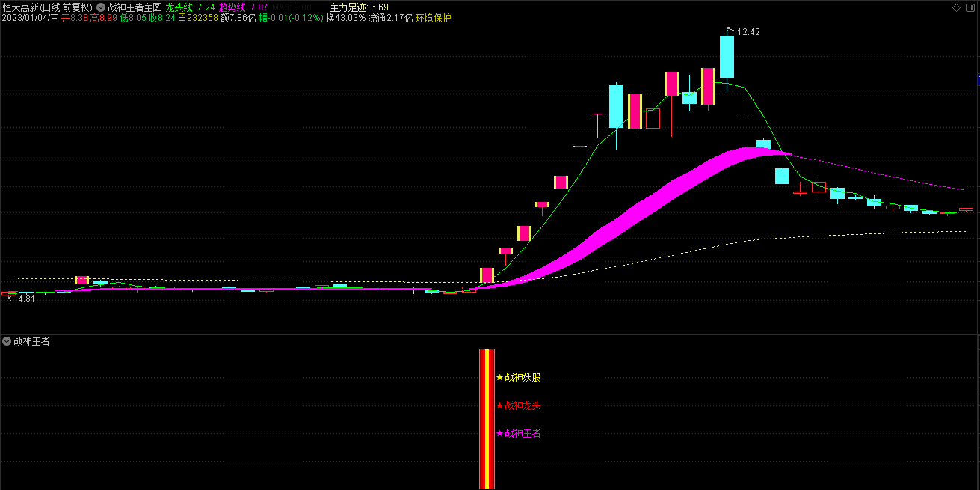Click the 12.42 high price marker
Image resolution: width=980 pixels, height=490 pixels.
click(x=748, y=32)
